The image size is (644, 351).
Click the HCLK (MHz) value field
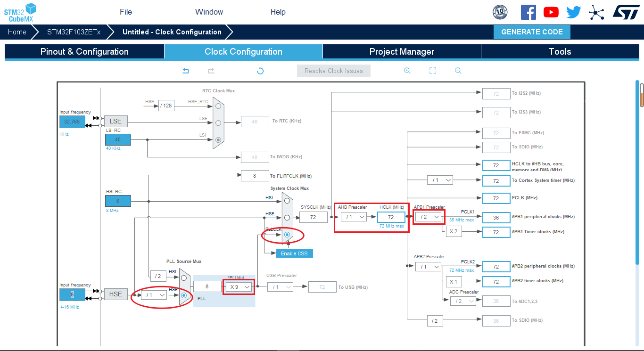coord(391,217)
